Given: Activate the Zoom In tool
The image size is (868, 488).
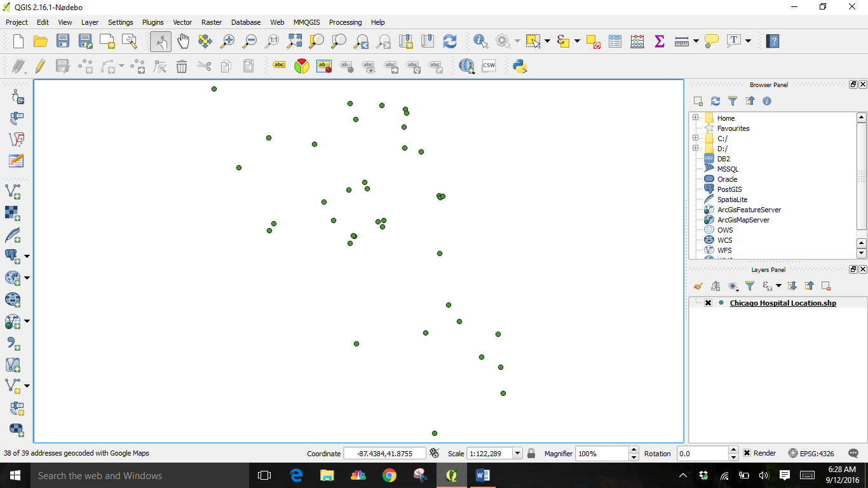Looking at the screenshot, I should tap(228, 41).
